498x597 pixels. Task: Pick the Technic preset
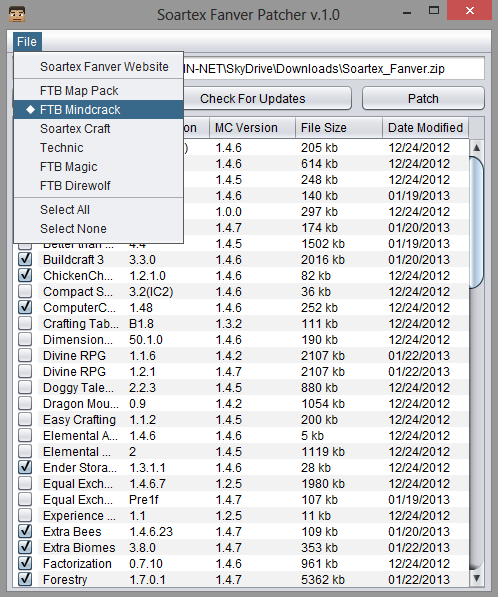pyautogui.click(x=99, y=148)
